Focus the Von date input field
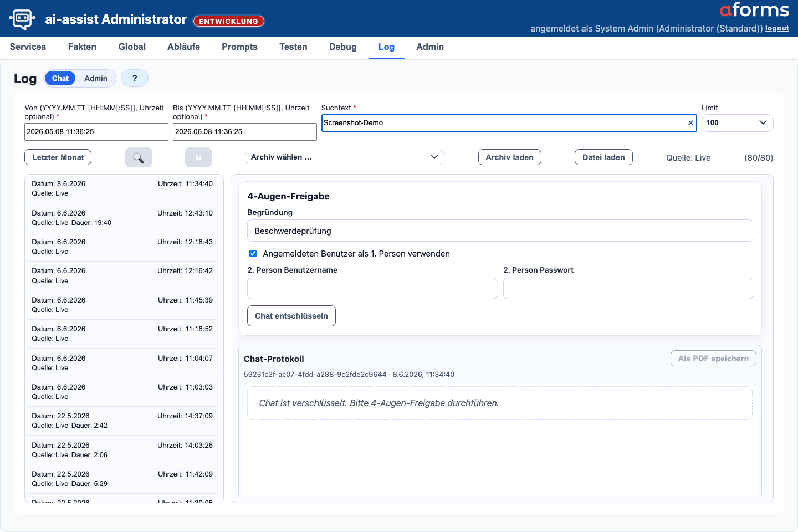798x532 pixels. (96, 132)
